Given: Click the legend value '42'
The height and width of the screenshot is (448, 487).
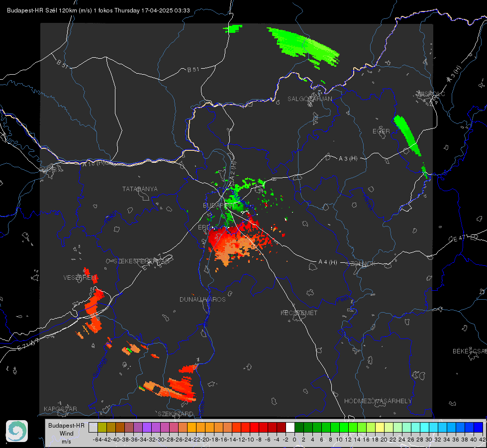Looking at the screenshot, I should click(482, 440).
